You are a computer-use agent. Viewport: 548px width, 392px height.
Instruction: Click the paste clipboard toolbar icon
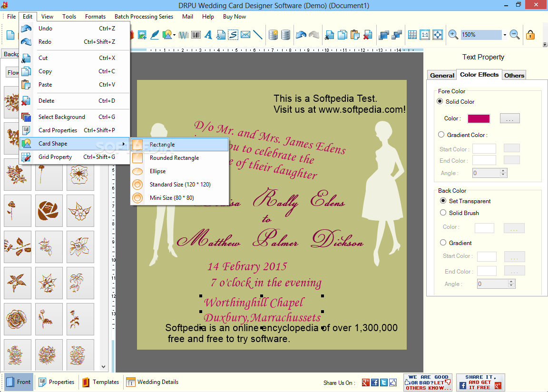click(355, 35)
